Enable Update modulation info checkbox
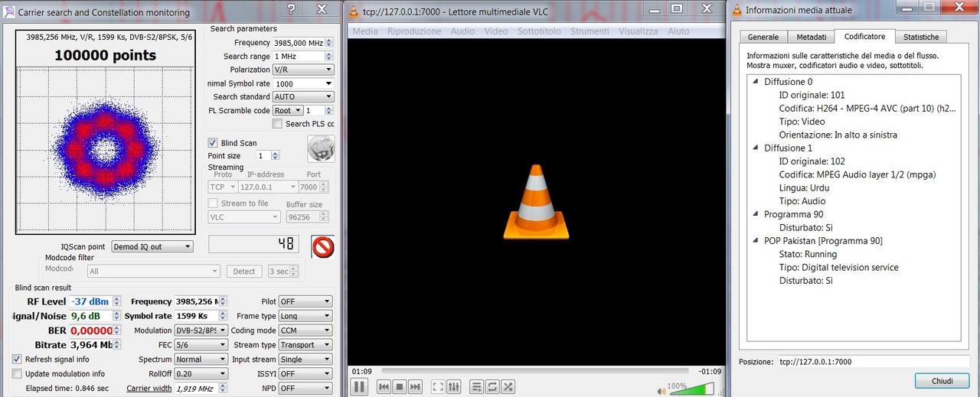980x397 pixels. (x=17, y=374)
